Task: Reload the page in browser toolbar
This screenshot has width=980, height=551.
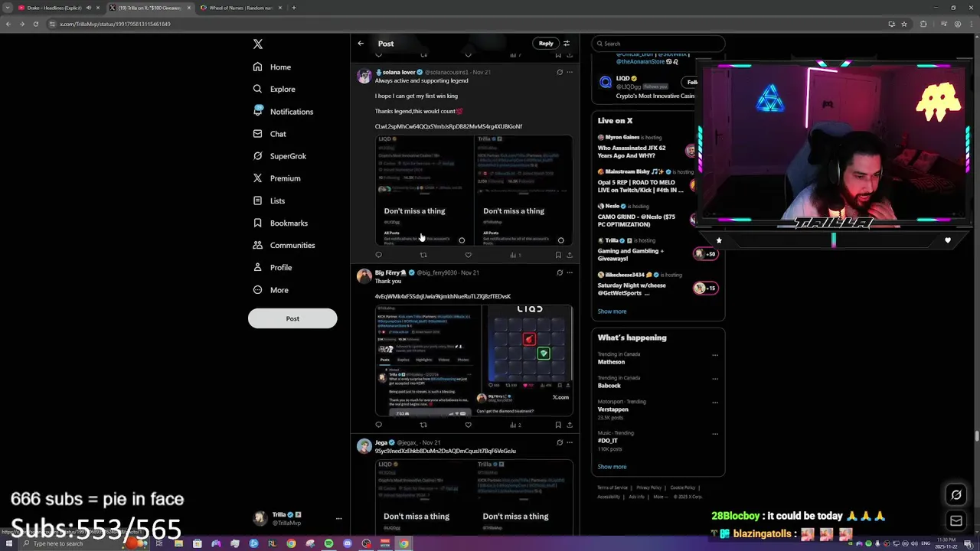Action: click(35, 24)
